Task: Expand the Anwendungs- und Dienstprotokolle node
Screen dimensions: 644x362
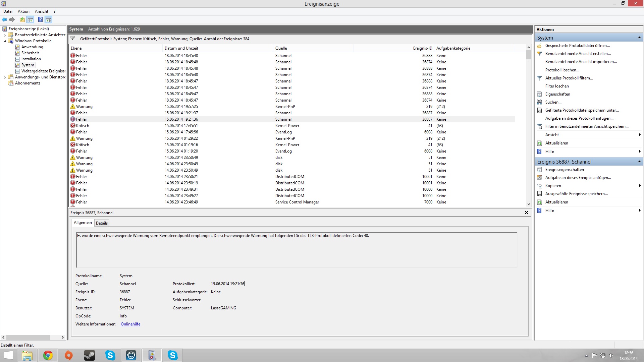Action: (5, 77)
